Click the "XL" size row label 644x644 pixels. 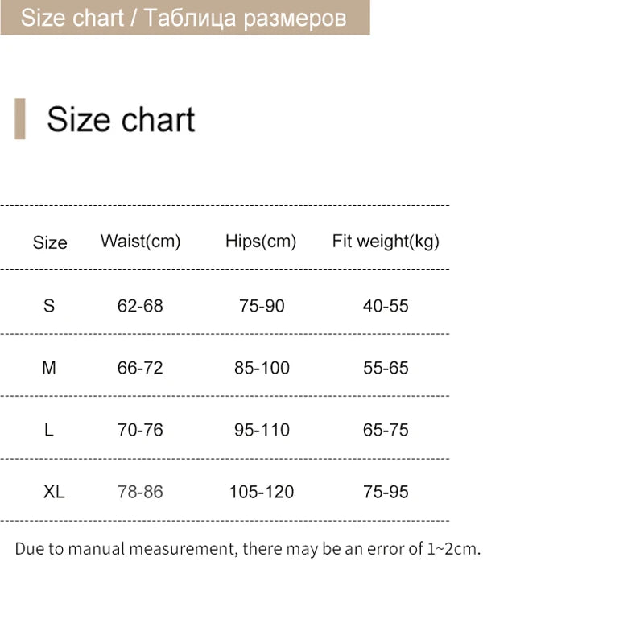tap(53, 492)
